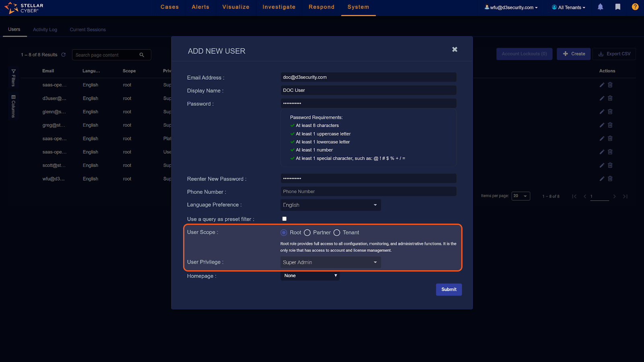Click the search magnifier icon
Viewport: 644px width, 362px height.
click(x=142, y=55)
